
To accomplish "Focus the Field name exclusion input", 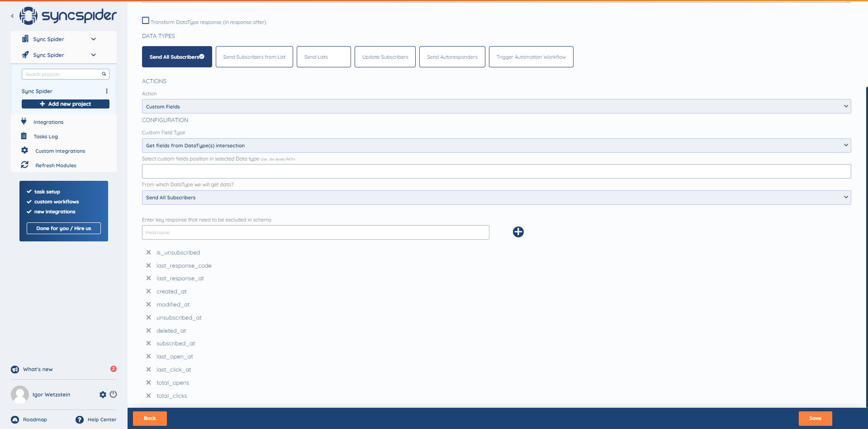I will (315, 232).
